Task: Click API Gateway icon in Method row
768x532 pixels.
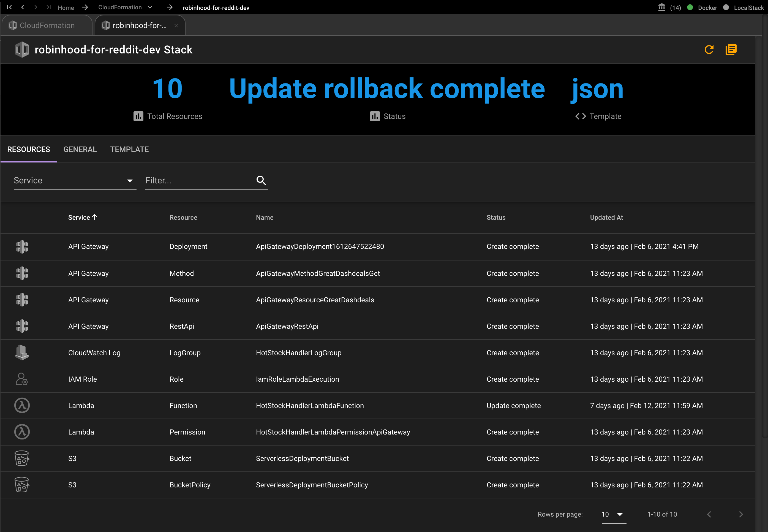Action: (22, 273)
